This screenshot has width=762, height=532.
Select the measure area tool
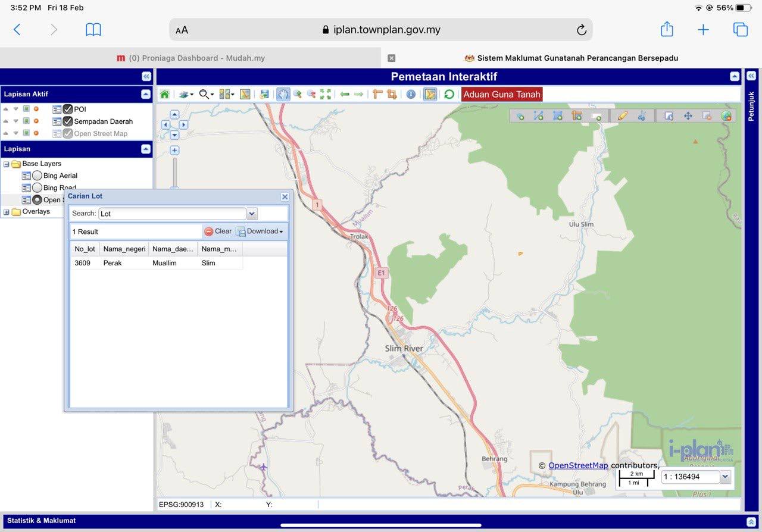pos(392,95)
